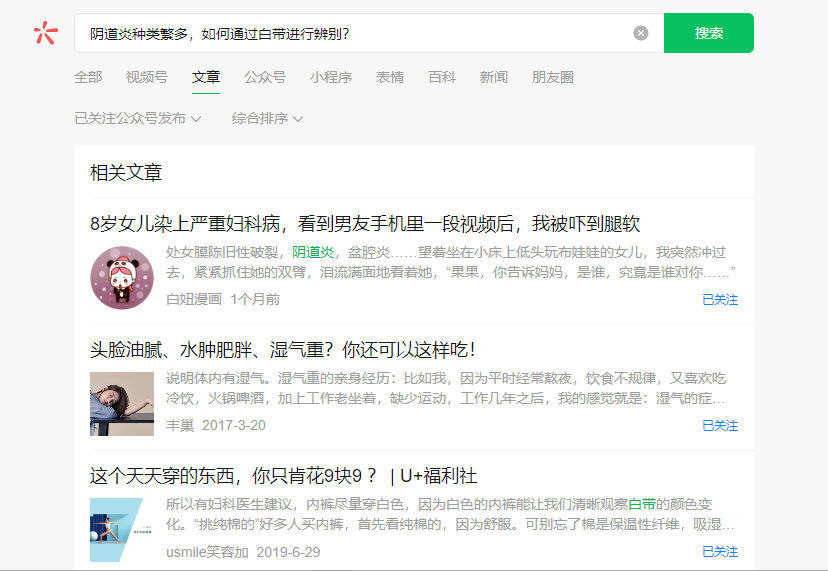Click the 2019-6-29 date
The image size is (828, 571).
click(288, 553)
